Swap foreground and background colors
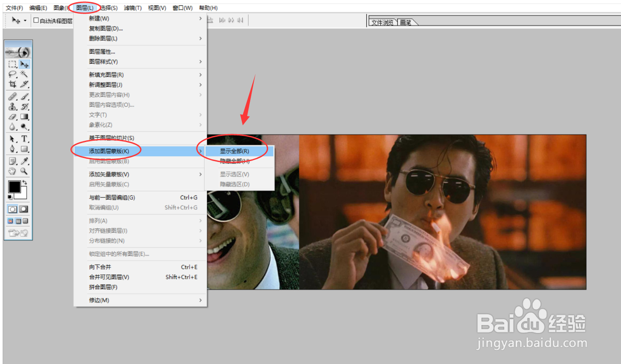 point(25,182)
